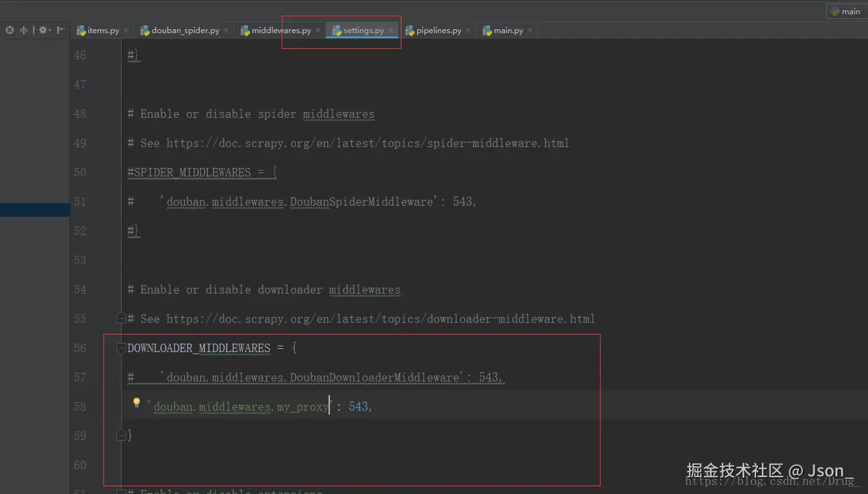Collapse DOWNLOADER_MIDDLEWARES fold marker at line 56
This screenshot has width=868, height=494.
121,348
